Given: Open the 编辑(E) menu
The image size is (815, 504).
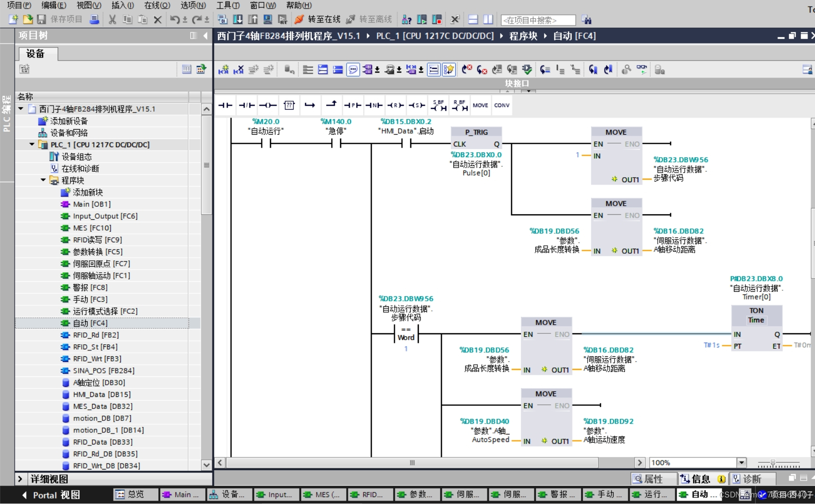Looking at the screenshot, I should coord(54,5).
